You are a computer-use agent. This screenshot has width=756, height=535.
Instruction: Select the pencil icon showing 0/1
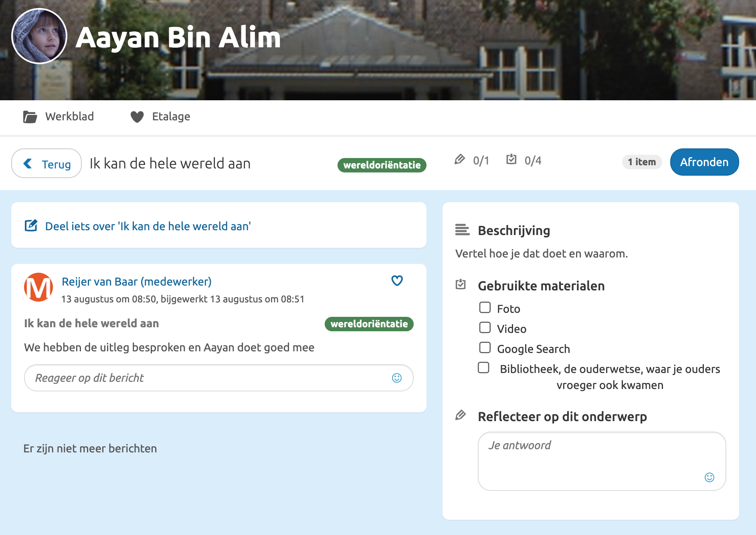[460, 159]
